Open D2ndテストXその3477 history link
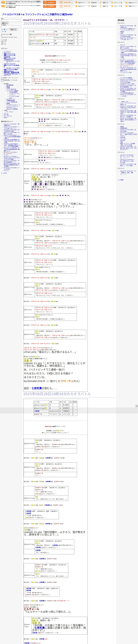This screenshot has height=644, width=138. [x=128, y=172]
